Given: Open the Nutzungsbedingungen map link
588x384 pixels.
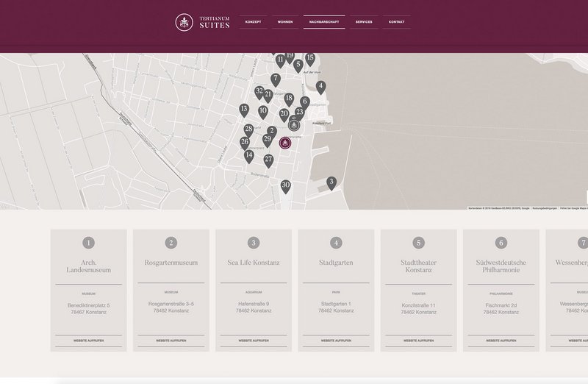Looking at the screenshot, I should tap(545, 208).
